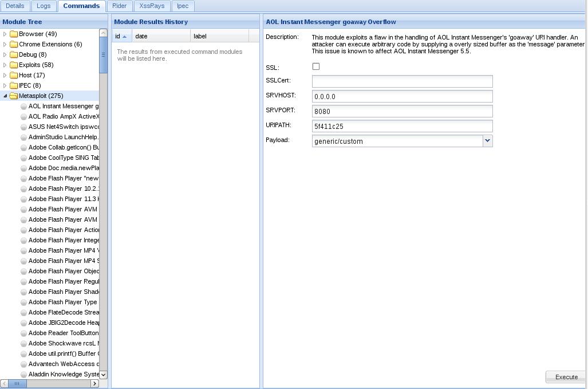Enable the SSL checkbox
Viewport: 588px width, 389px height.
coord(316,66)
